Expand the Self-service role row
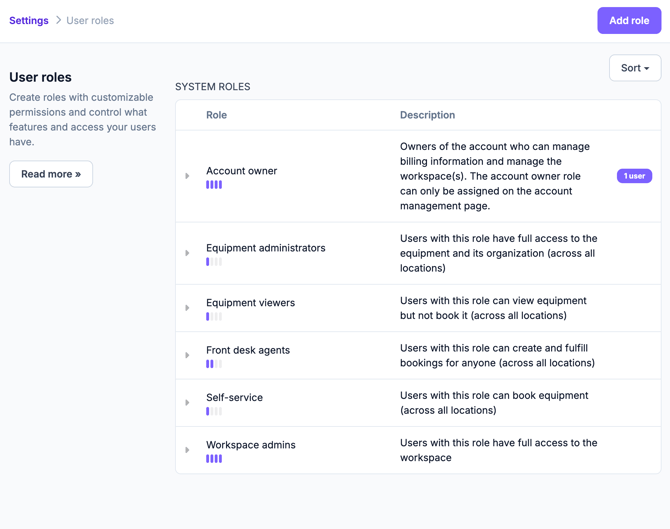 point(187,403)
